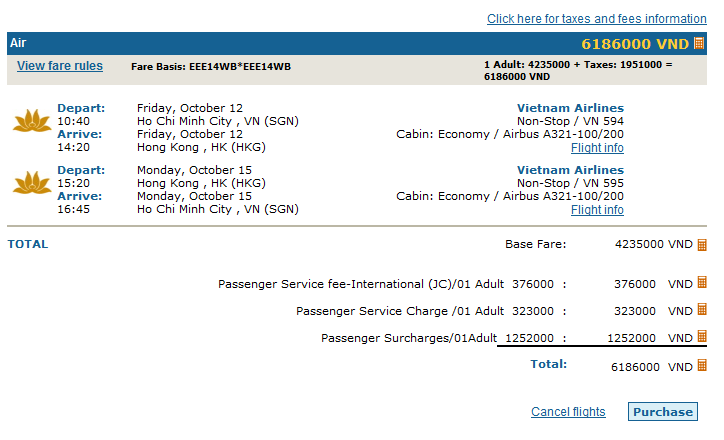Cancel the selected flights
The width and height of the screenshot is (724, 440).
pyautogui.click(x=568, y=412)
